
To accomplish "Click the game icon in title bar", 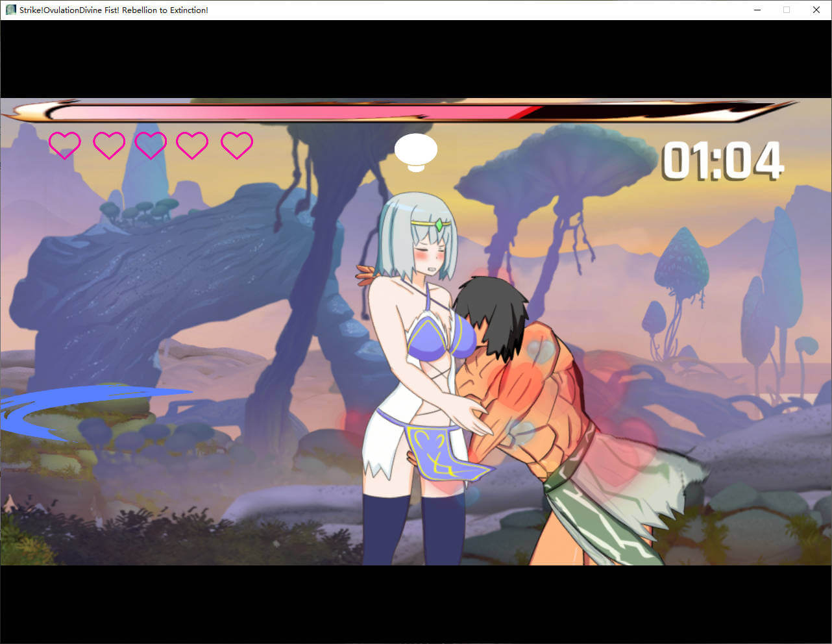I will pos(10,10).
